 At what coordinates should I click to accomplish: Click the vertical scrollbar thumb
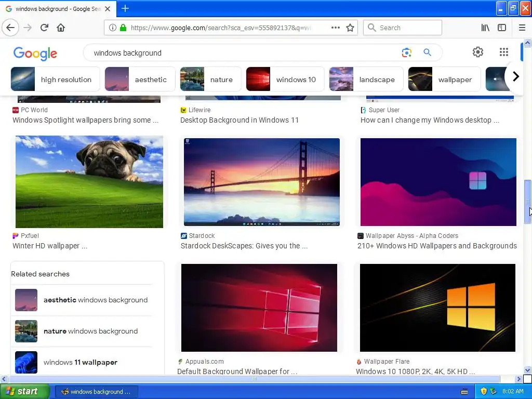(x=527, y=202)
